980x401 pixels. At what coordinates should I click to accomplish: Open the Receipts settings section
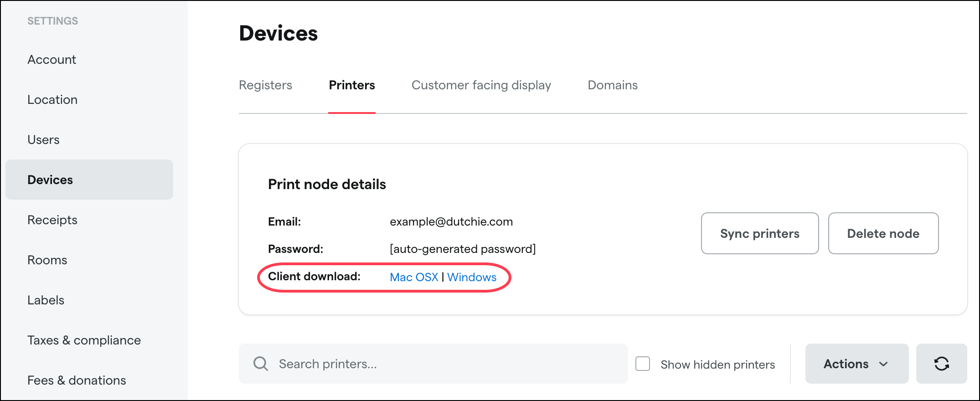click(52, 220)
